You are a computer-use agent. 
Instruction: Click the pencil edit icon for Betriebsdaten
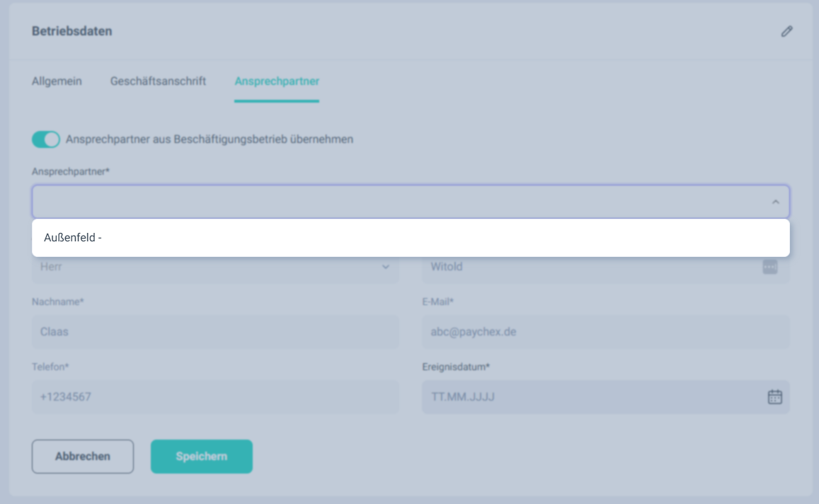click(x=786, y=31)
